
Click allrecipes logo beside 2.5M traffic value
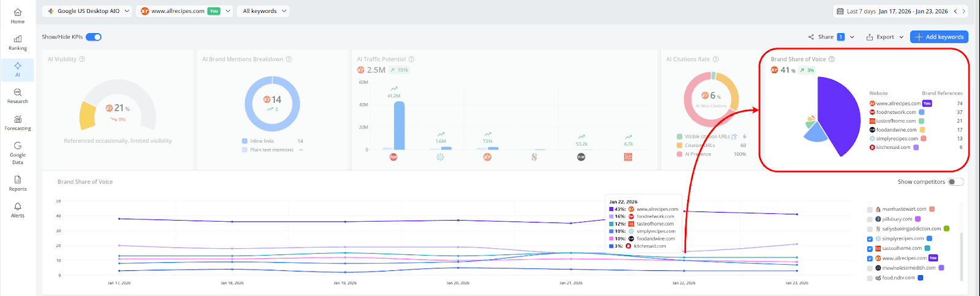(361, 70)
